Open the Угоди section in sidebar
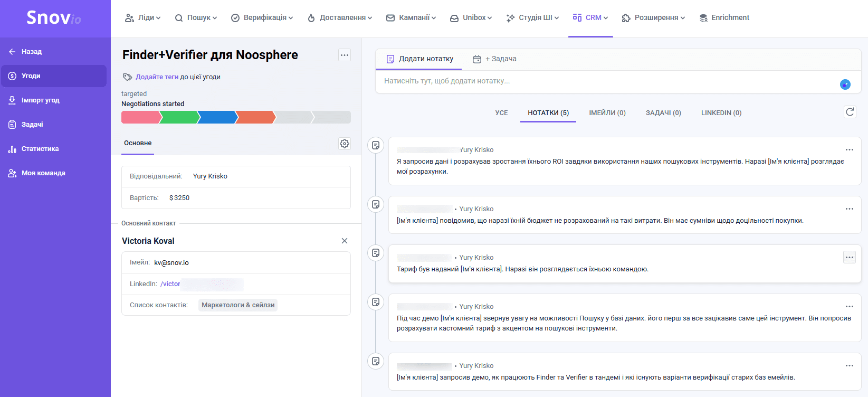This screenshot has width=868, height=397. pyautogui.click(x=54, y=76)
